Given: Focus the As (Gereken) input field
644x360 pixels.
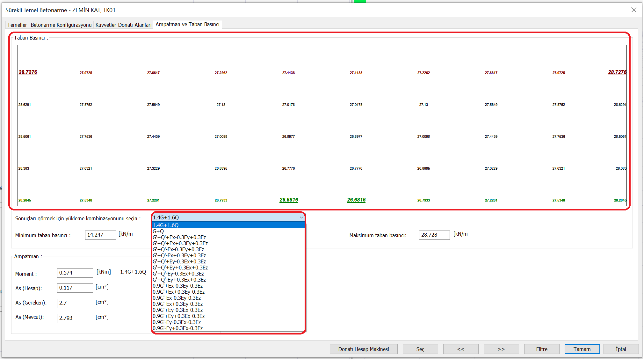Looking at the screenshot, I should coord(75,303).
